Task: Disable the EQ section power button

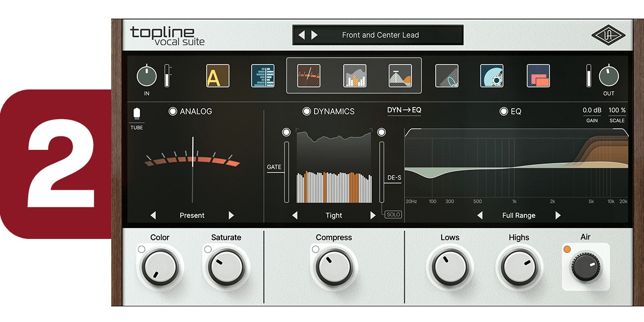Action: coord(504,112)
